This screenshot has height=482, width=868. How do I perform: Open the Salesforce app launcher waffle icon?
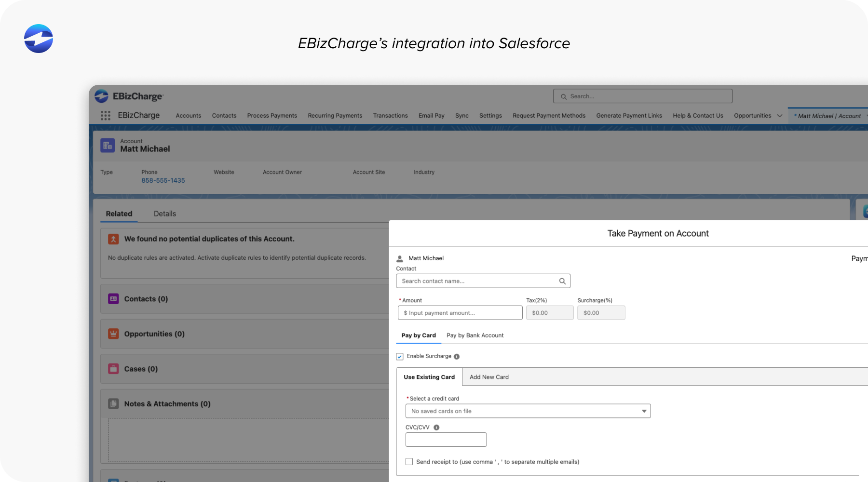(x=106, y=115)
